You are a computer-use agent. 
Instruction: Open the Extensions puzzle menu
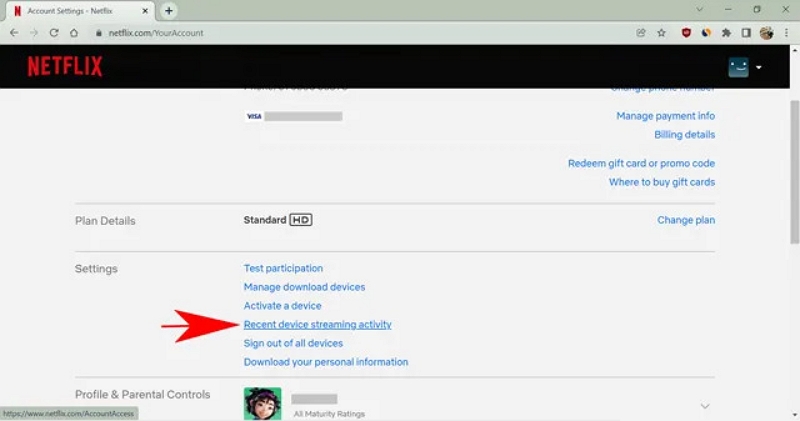tap(726, 33)
